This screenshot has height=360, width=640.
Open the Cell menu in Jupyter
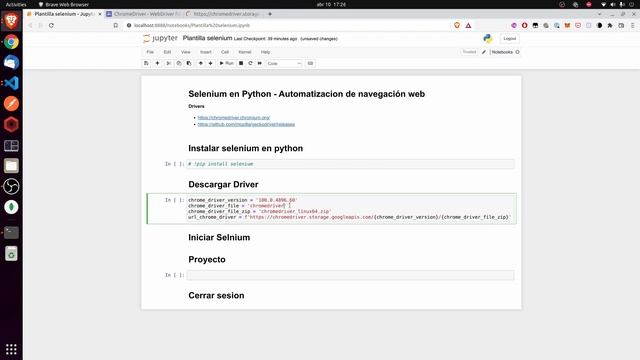point(225,52)
